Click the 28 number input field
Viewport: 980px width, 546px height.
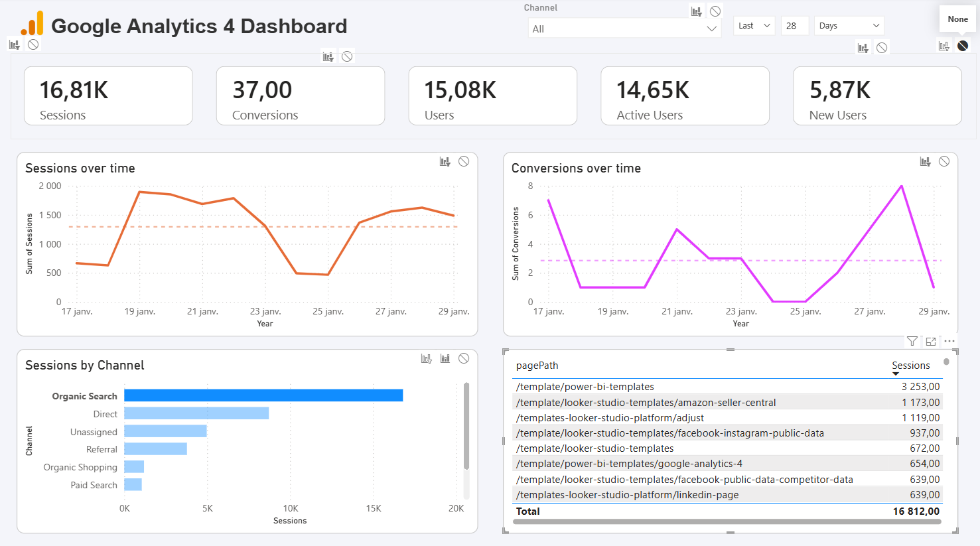tap(795, 25)
